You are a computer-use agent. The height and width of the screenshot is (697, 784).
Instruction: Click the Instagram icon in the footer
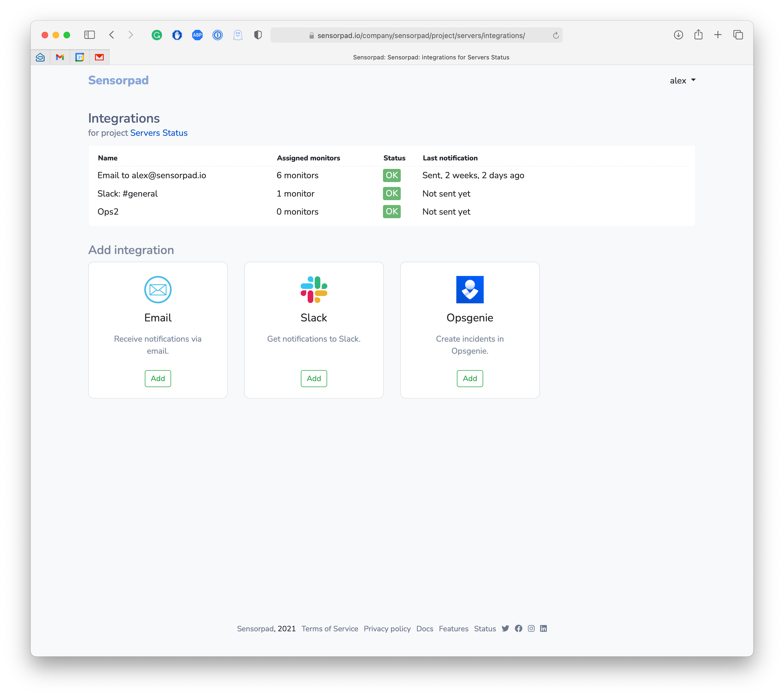coord(531,628)
